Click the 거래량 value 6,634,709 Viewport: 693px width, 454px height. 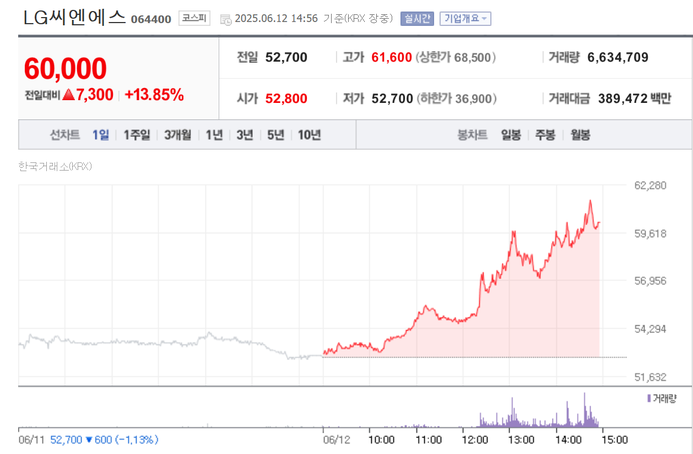tap(617, 57)
